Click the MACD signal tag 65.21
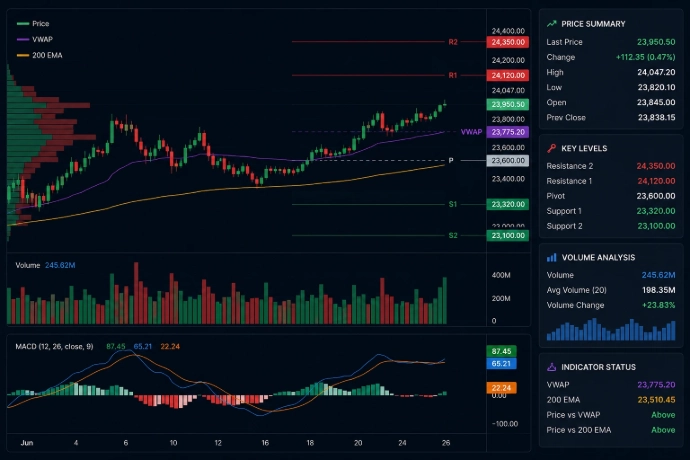The width and height of the screenshot is (690, 460). point(501,364)
